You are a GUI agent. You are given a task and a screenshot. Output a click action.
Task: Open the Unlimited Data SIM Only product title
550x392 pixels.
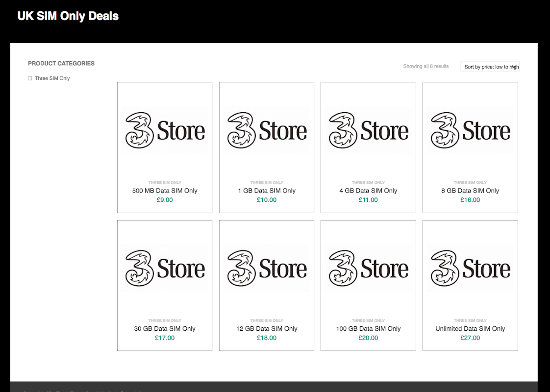pyautogui.click(x=471, y=328)
